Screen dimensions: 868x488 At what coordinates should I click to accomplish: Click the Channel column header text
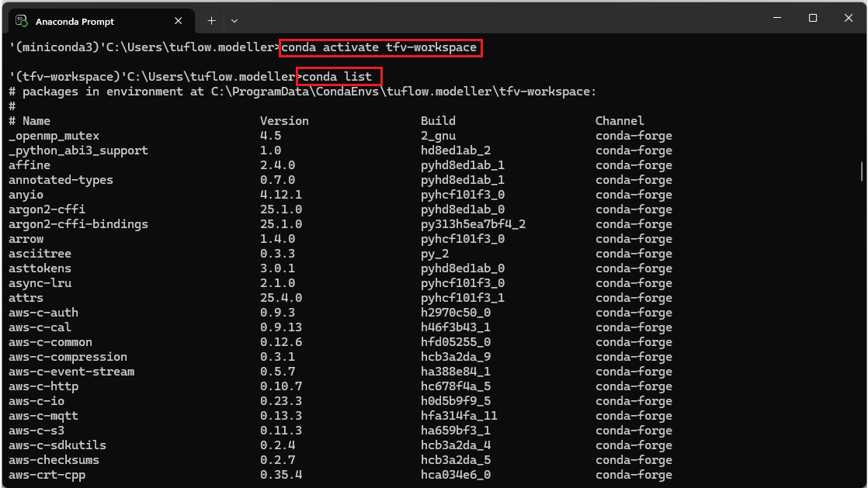620,121
